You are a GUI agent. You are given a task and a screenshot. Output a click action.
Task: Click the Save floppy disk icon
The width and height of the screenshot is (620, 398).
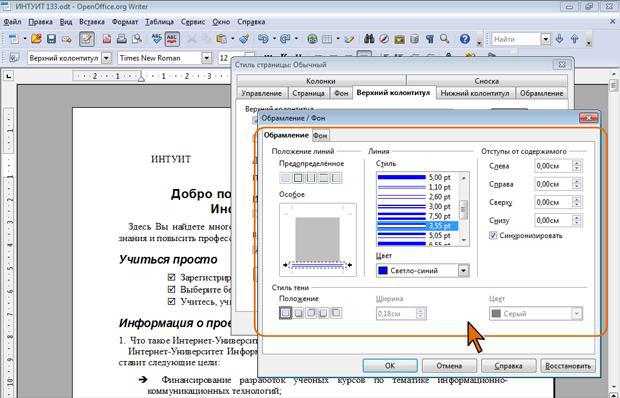pyautogui.click(x=51, y=39)
